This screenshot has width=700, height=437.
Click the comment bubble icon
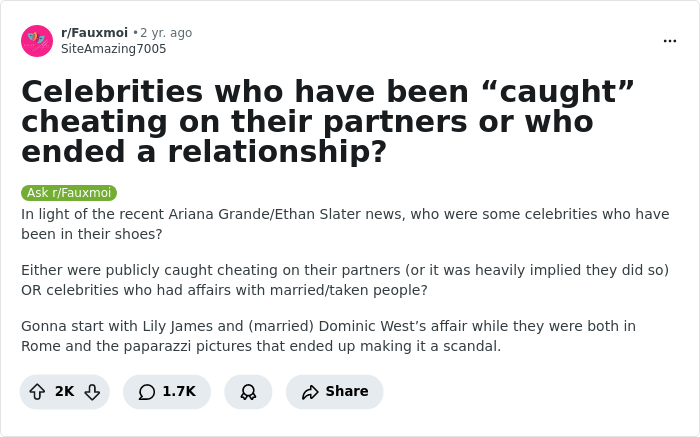tap(146, 392)
